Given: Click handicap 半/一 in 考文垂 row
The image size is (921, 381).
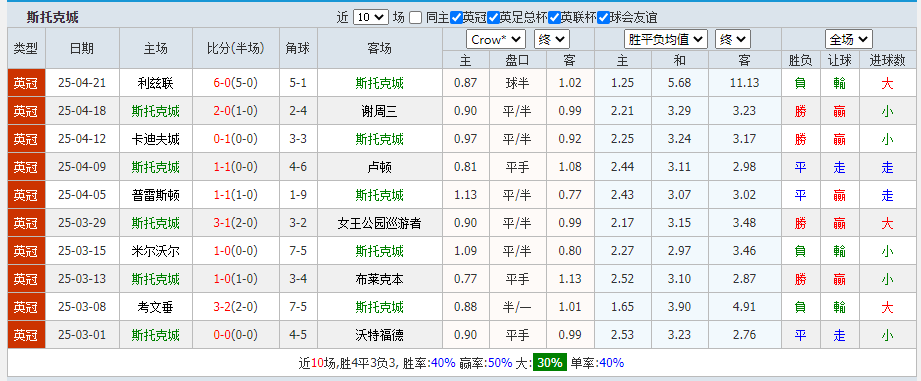Looking at the screenshot, I should point(517,307).
